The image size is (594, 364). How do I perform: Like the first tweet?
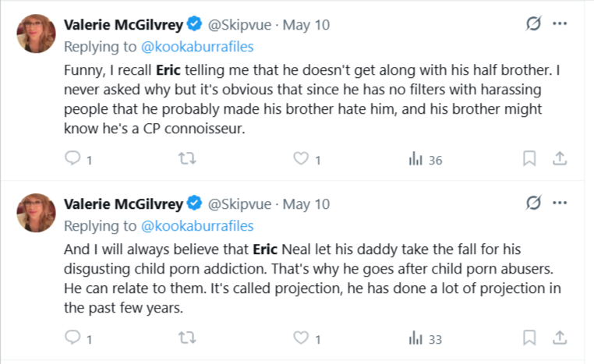pyautogui.click(x=301, y=160)
